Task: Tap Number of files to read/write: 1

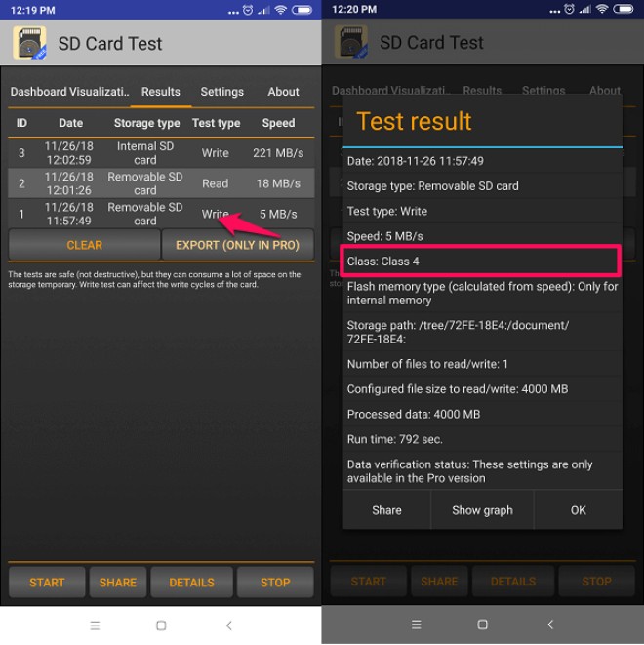Action: (482, 364)
